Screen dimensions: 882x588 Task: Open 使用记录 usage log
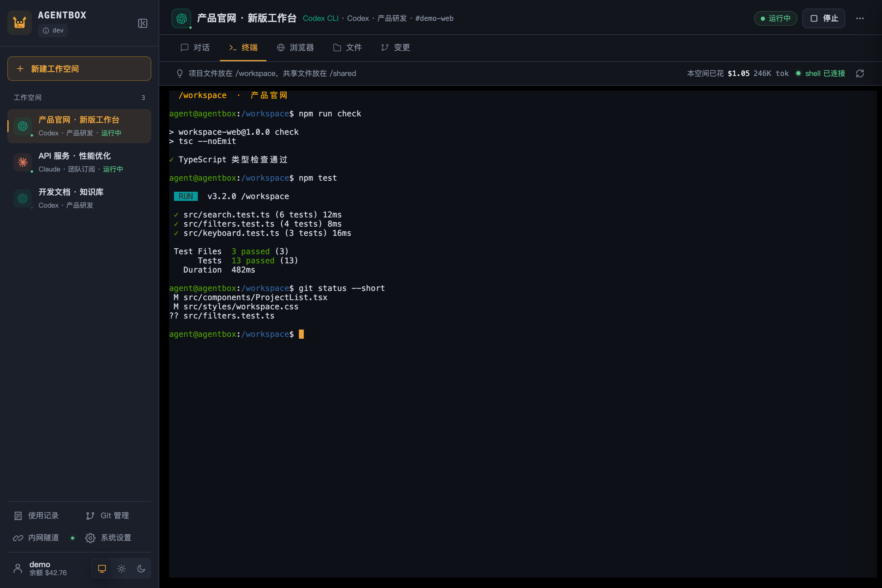(43, 516)
